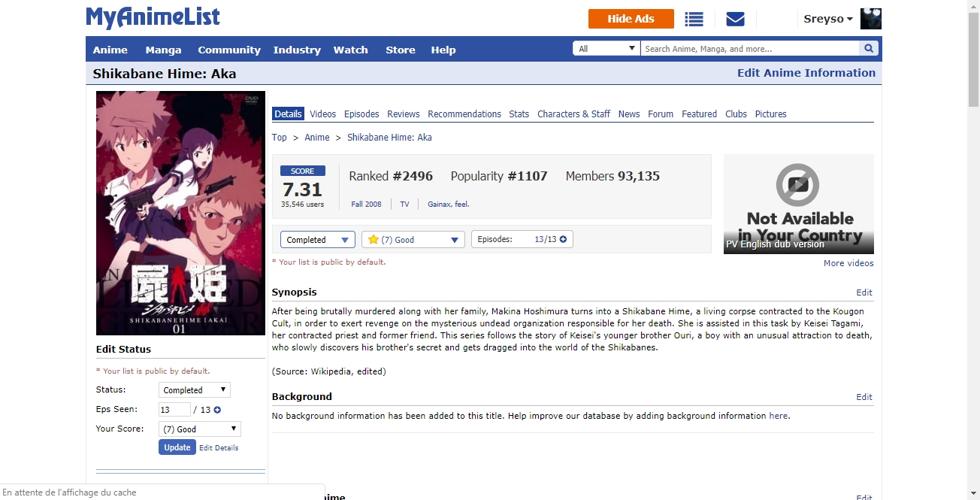Click the 'here' link in Background text
The image size is (980, 500).
(779, 416)
